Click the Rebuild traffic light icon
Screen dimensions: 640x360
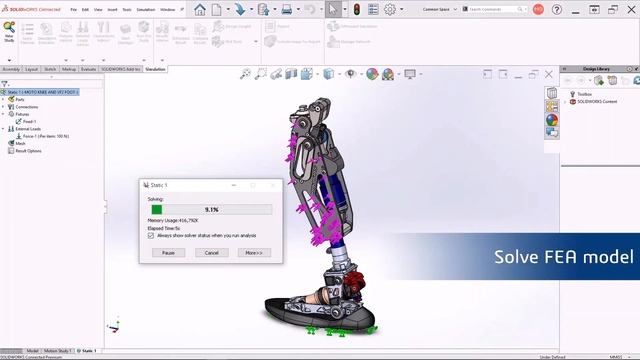pos(356,9)
